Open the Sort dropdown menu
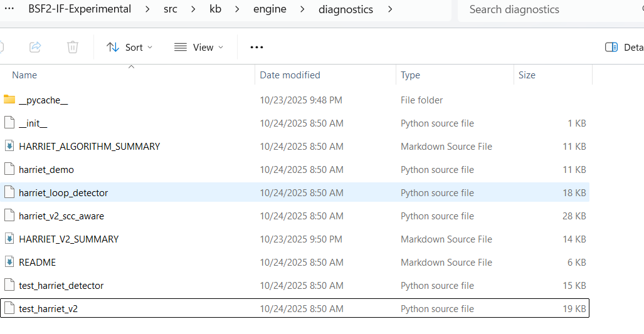Image resolution: width=644 pixels, height=334 pixels. [x=130, y=47]
